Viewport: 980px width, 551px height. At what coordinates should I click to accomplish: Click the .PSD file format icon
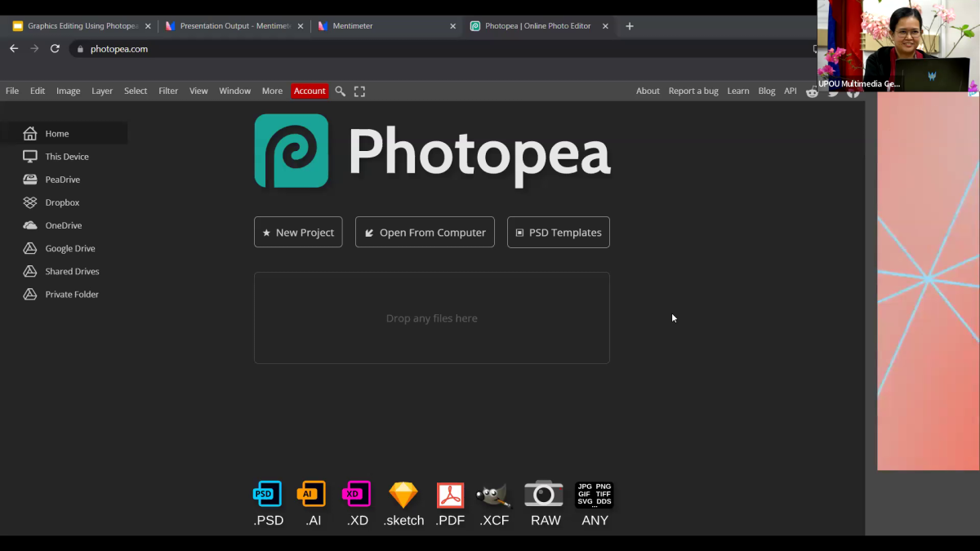click(x=268, y=495)
